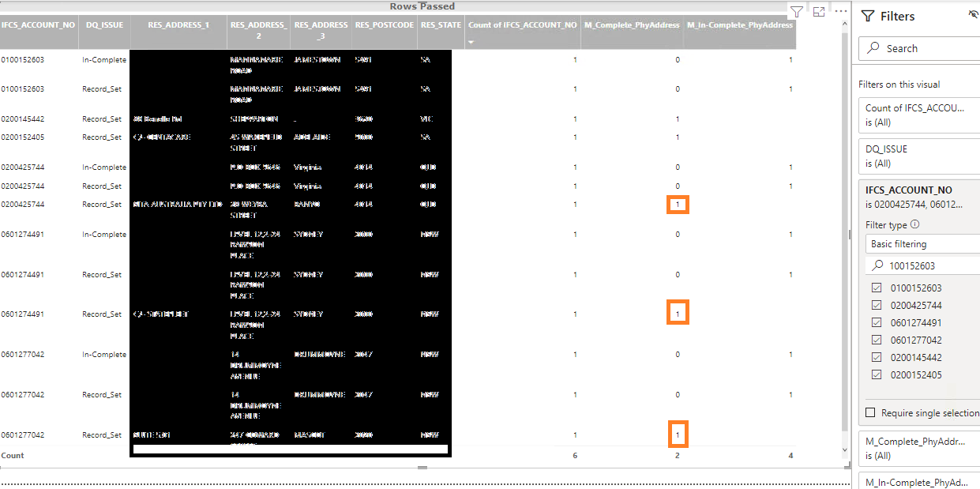
Task: Select account cell 0200152405
Action: click(22, 137)
